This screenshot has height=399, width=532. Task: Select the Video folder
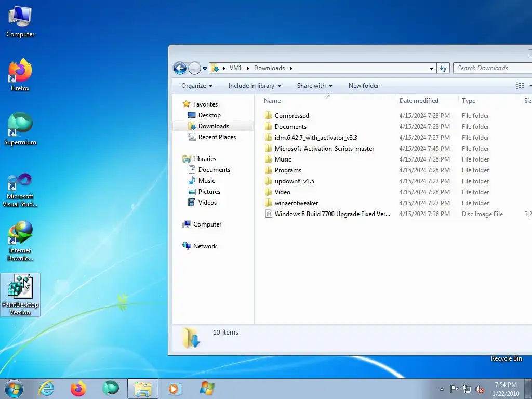pos(282,192)
